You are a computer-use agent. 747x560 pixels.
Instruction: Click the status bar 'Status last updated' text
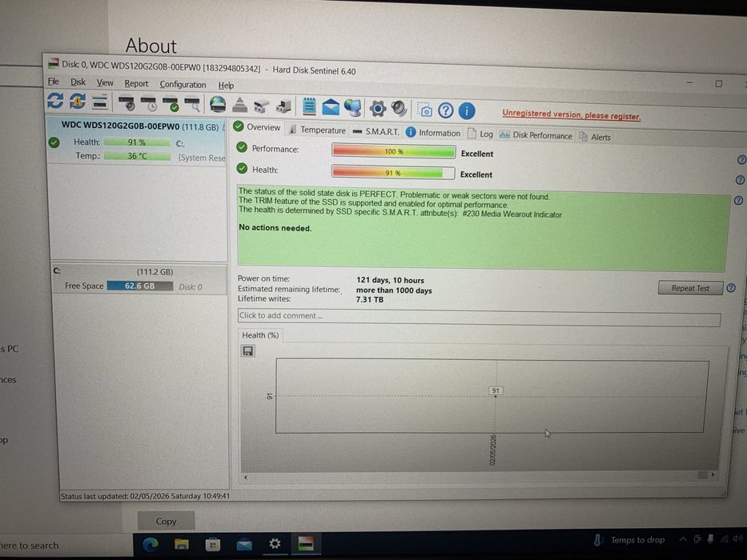(145, 496)
